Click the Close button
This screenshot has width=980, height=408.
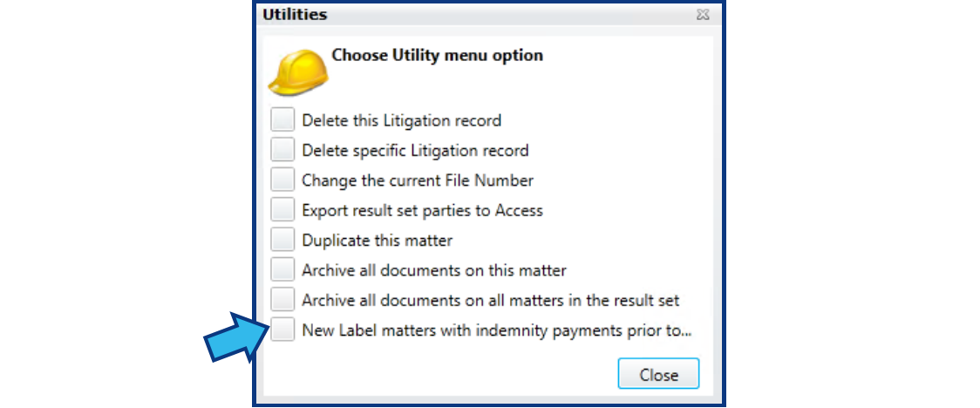[x=658, y=374]
